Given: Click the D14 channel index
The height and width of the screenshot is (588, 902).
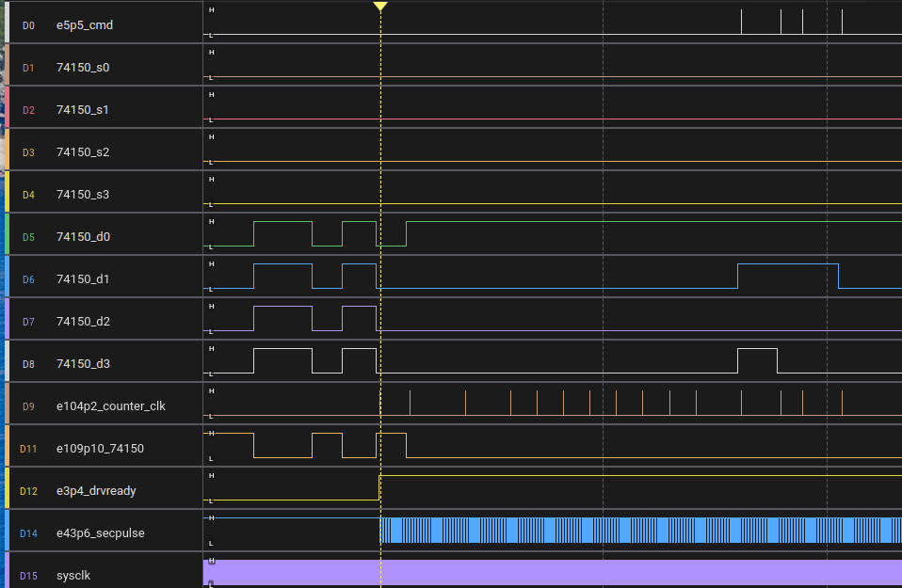Looking at the screenshot, I should point(28,534).
